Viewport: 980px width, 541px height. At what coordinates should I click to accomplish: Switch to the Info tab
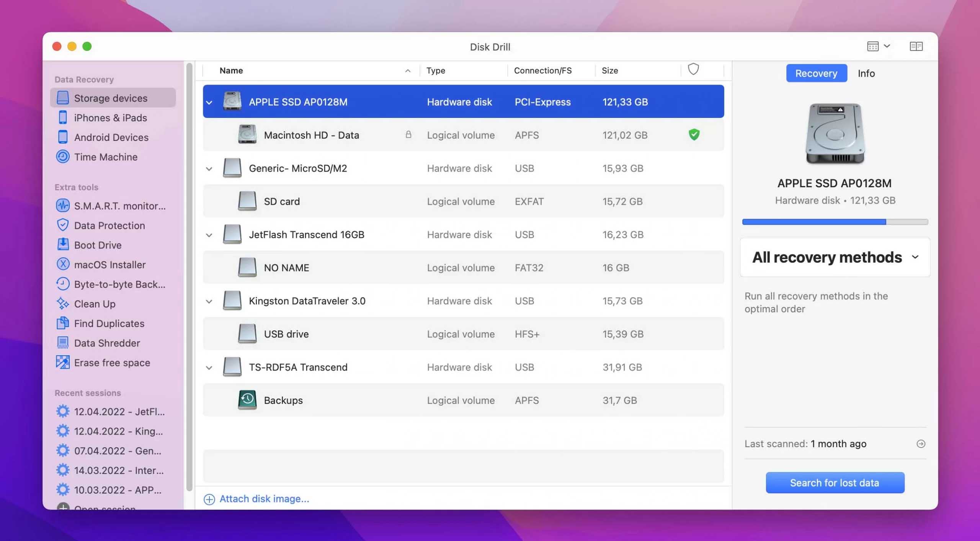(866, 73)
